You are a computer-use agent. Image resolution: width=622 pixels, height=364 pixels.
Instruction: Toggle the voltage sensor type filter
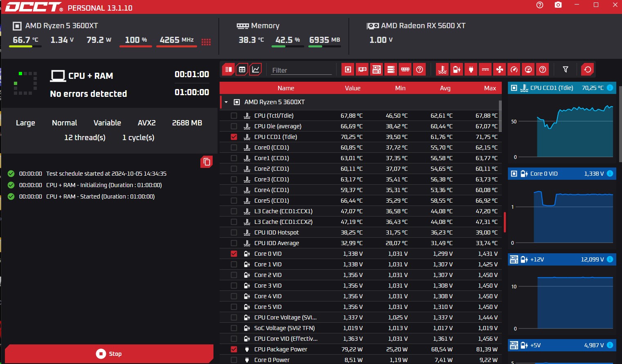pos(457,69)
